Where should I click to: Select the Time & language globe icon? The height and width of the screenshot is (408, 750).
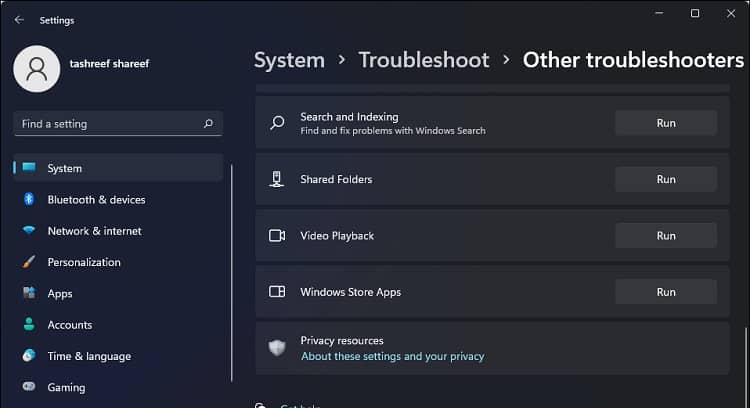[29, 355]
